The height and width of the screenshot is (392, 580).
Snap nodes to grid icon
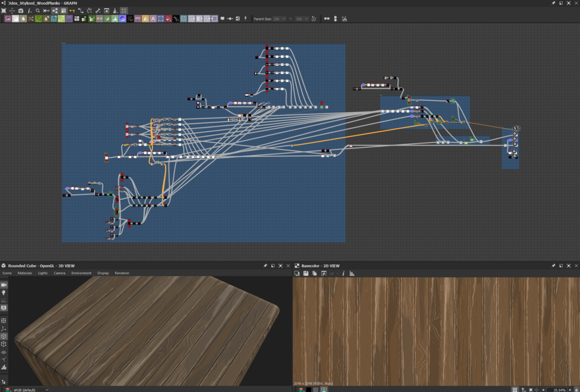[345, 18]
